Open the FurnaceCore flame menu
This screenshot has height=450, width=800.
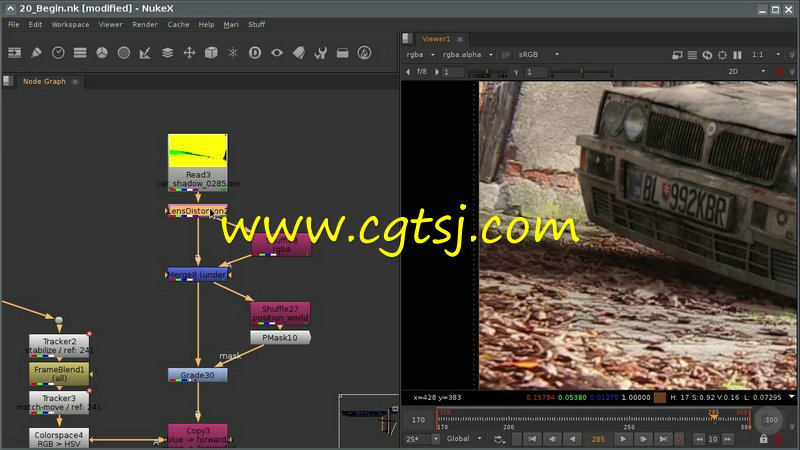coord(364,53)
